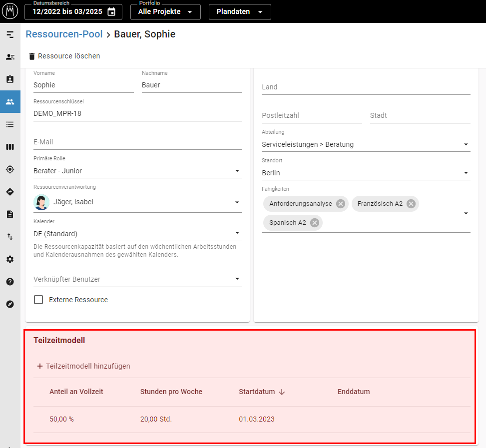Open settings via the gear sidebar icon
The image size is (486, 448).
[10, 259]
